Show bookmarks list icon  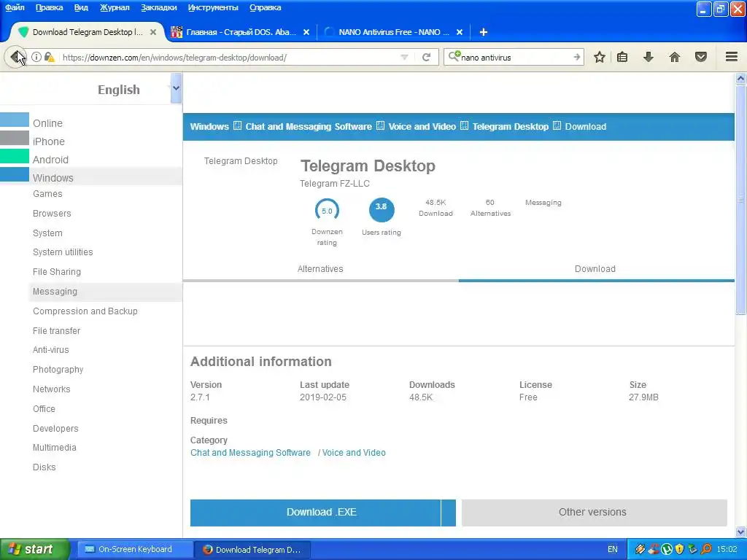622,57
